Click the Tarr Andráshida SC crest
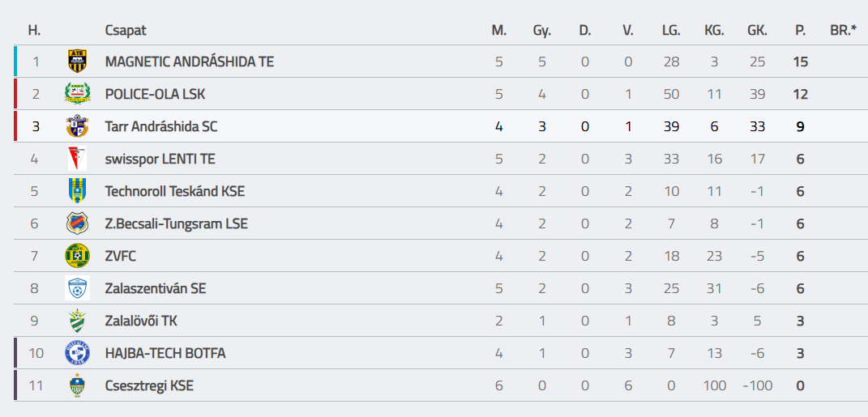This screenshot has height=417, width=868. pyautogui.click(x=77, y=126)
